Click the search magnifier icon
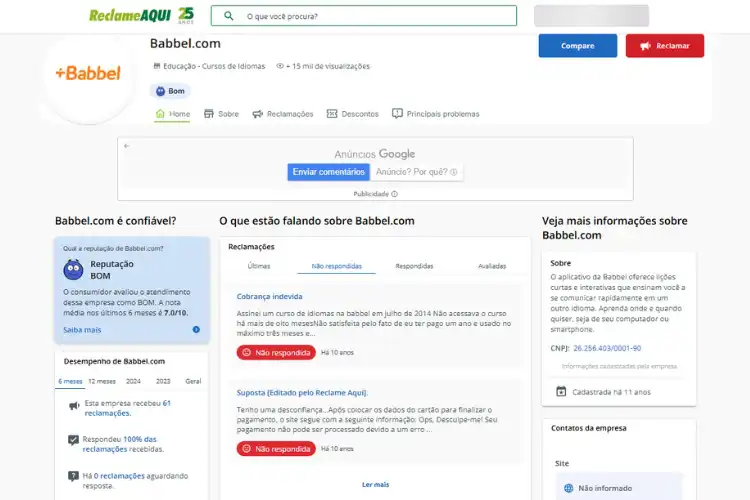The image size is (750, 500). [229, 16]
